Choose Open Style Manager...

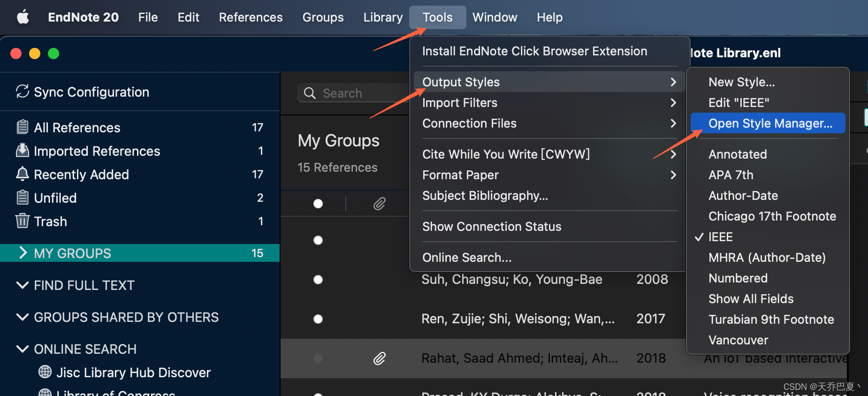pyautogui.click(x=768, y=123)
